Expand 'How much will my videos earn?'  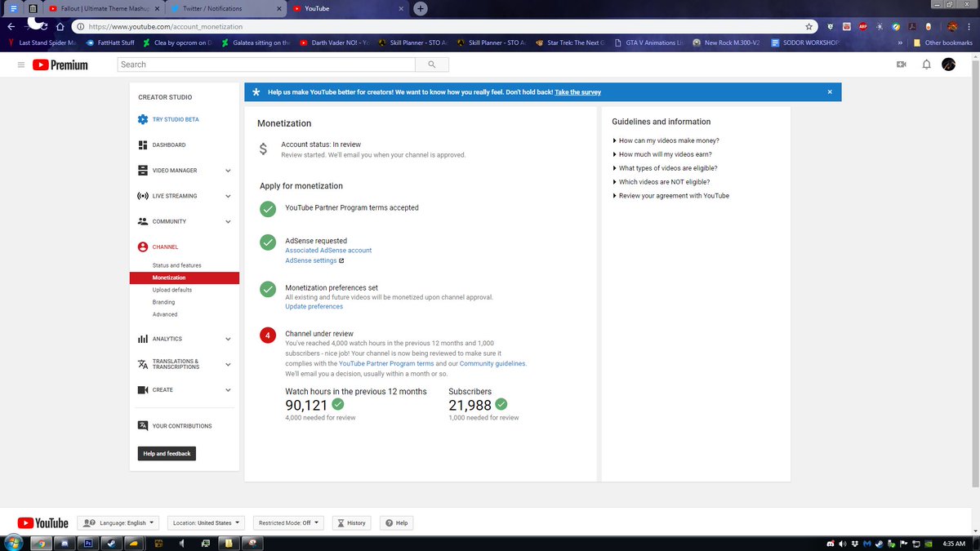tap(664, 154)
